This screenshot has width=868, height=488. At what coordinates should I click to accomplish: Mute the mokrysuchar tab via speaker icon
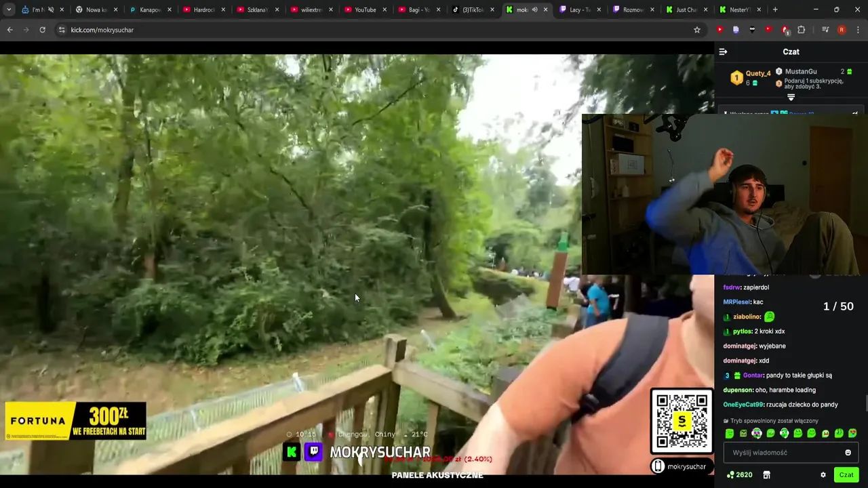tap(534, 9)
